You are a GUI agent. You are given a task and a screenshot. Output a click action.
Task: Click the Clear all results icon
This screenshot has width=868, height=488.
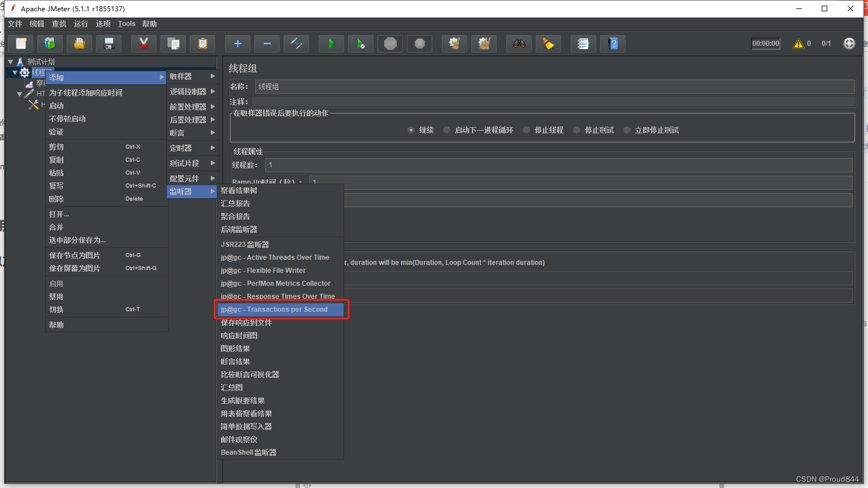tap(484, 43)
